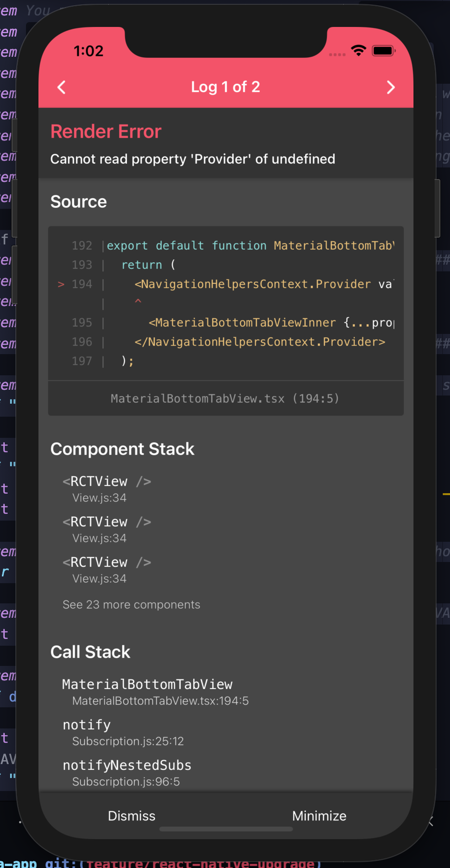Select the Source section header
Viewport: 450px width, 868px height.
[x=78, y=202]
